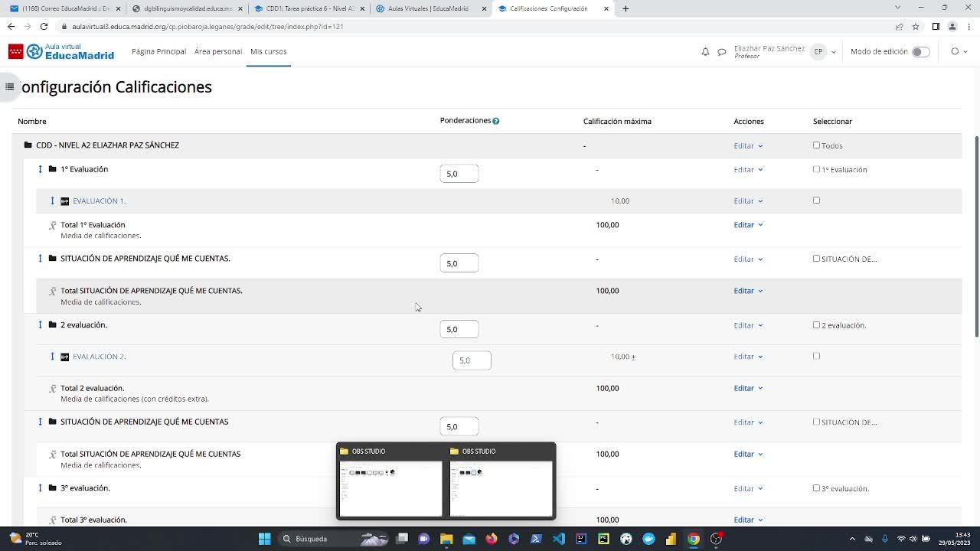Click the move icon for EVALUACIÓN 1.
This screenshot has width=980, height=551.
pos(53,201)
